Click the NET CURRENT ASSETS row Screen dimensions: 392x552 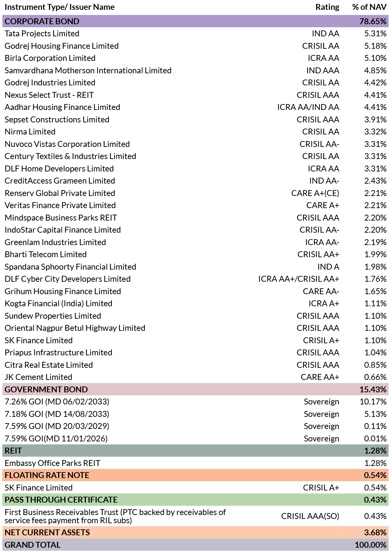point(196,532)
